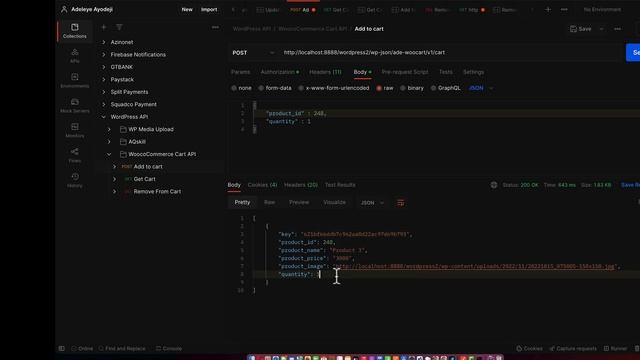
Task: Open the Mock Servers sidebar panel
Action: pos(75,106)
